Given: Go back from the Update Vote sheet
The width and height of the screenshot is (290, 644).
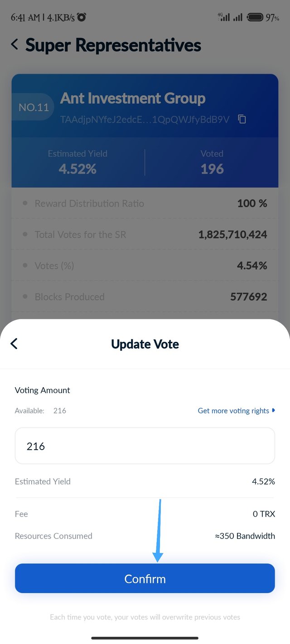Looking at the screenshot, I should click(14, 344).
